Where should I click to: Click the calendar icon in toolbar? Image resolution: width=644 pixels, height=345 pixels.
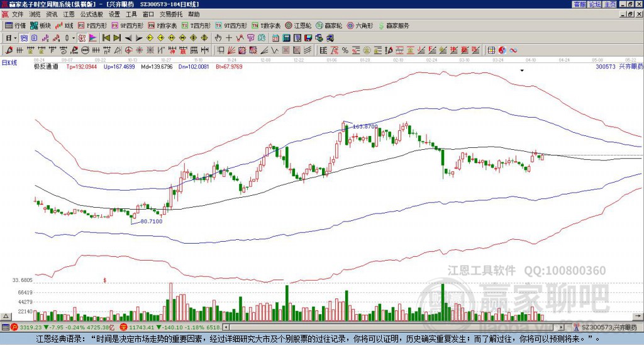click(275, 38)
